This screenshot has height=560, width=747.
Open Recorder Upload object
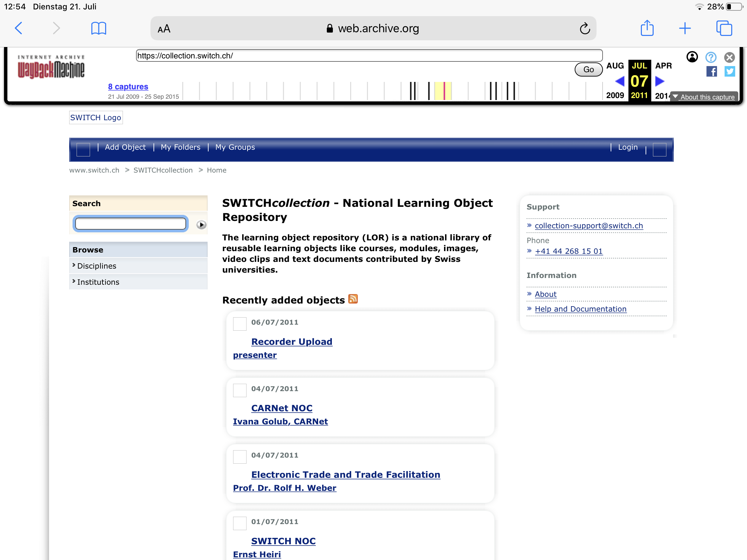tap(292, 341)
